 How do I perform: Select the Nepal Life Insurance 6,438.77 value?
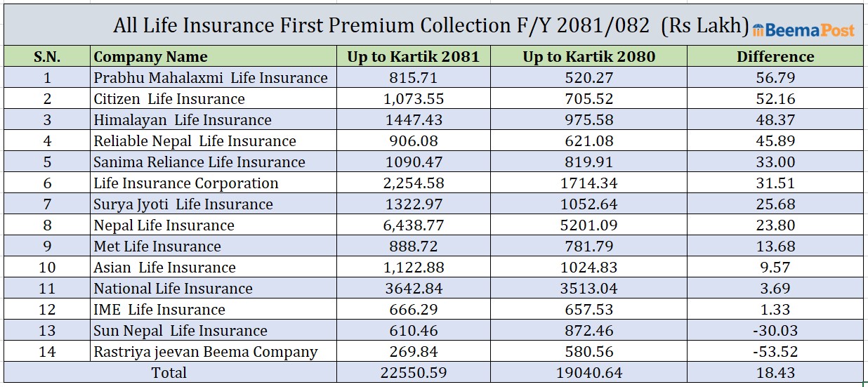coord(413,225)
